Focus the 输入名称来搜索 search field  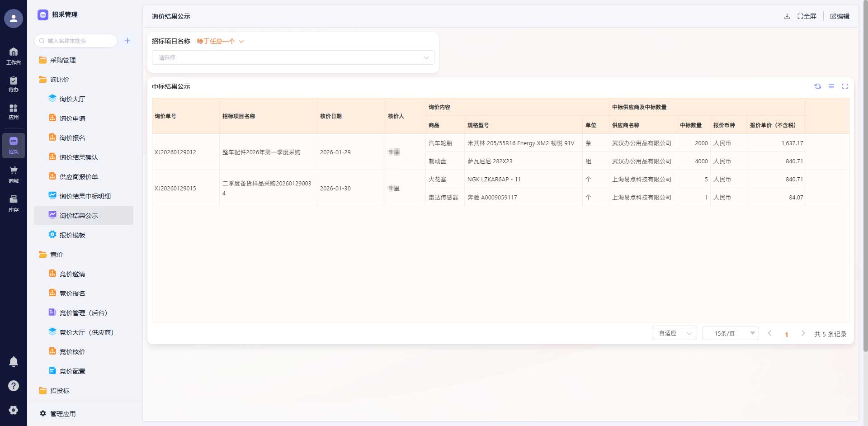(x=75, y=41)
